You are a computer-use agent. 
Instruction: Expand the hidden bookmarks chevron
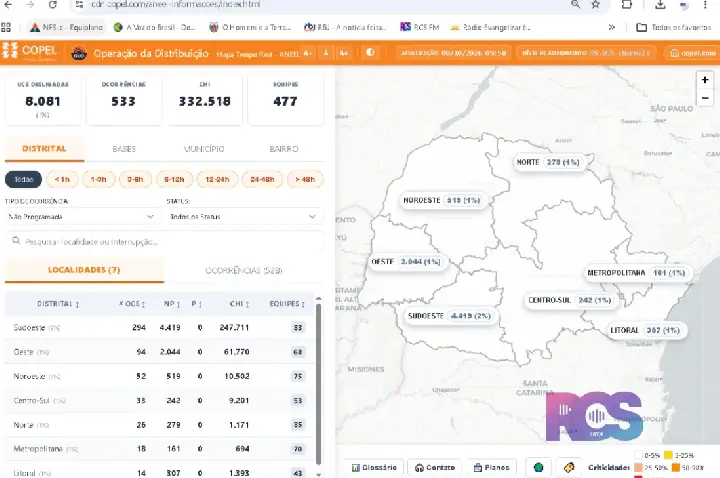[x=612, y=27]
